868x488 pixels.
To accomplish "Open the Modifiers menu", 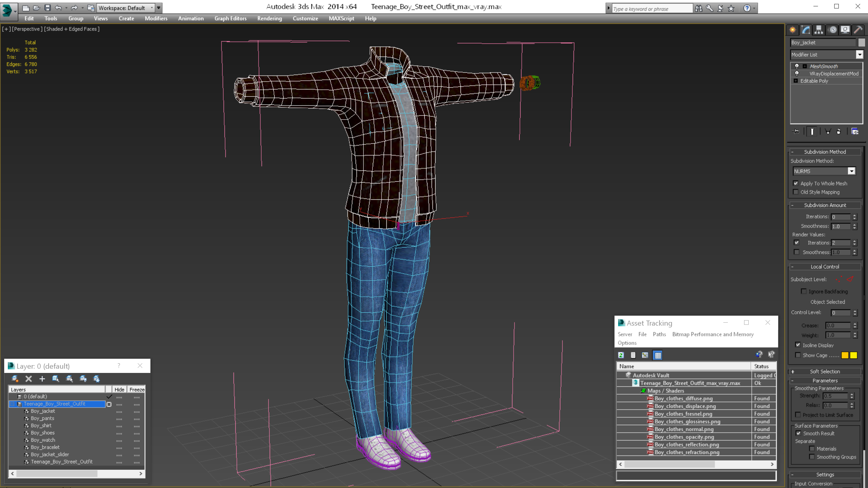I will coord(156,18).
